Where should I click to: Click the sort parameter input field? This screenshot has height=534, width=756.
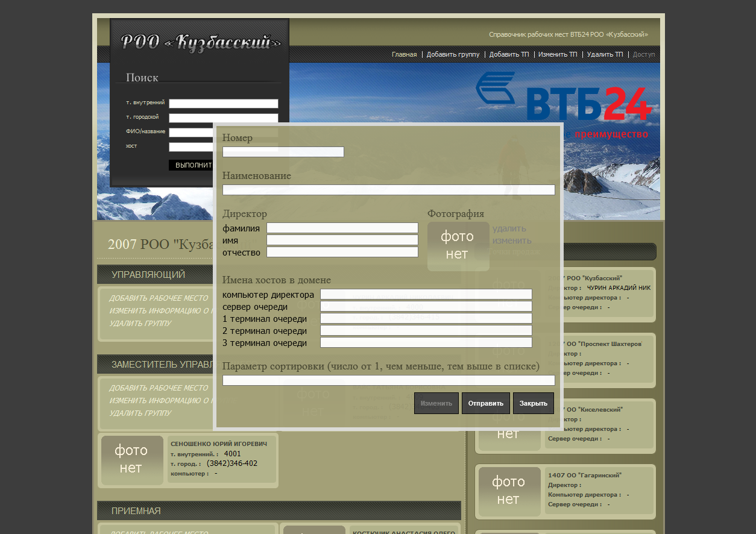(x=388, y=380)
